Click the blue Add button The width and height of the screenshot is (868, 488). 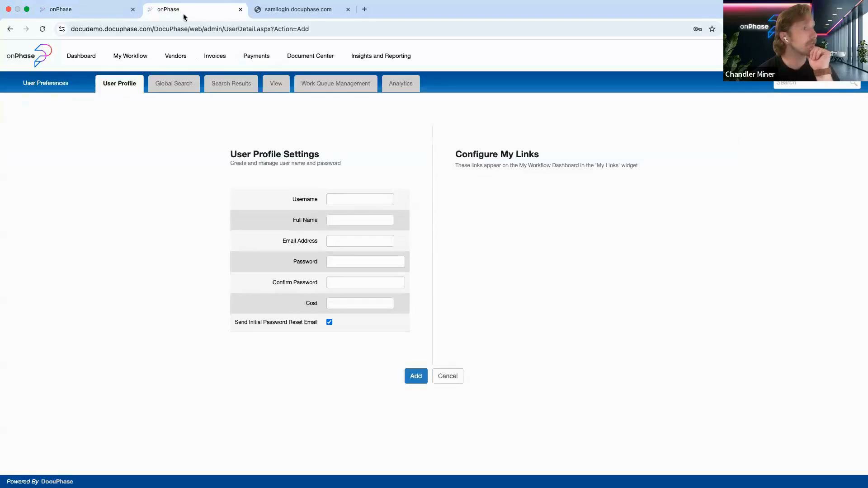pyautogui.click(x=415, y=376)
